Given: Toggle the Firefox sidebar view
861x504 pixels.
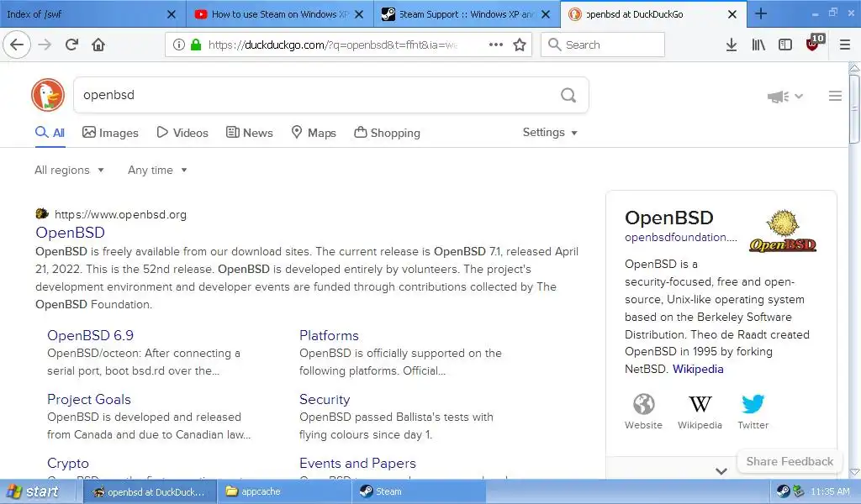Looking at the screenshot, I should point(785,45).
